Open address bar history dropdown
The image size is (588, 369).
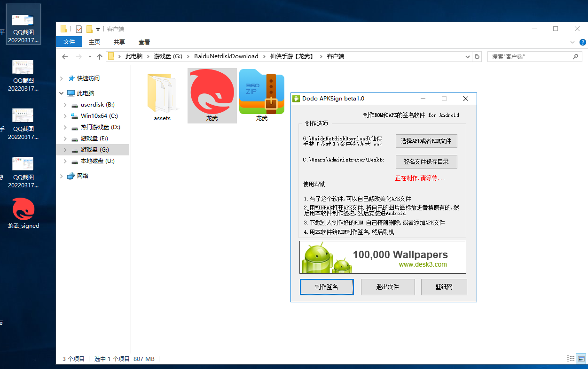click(467, 56)
